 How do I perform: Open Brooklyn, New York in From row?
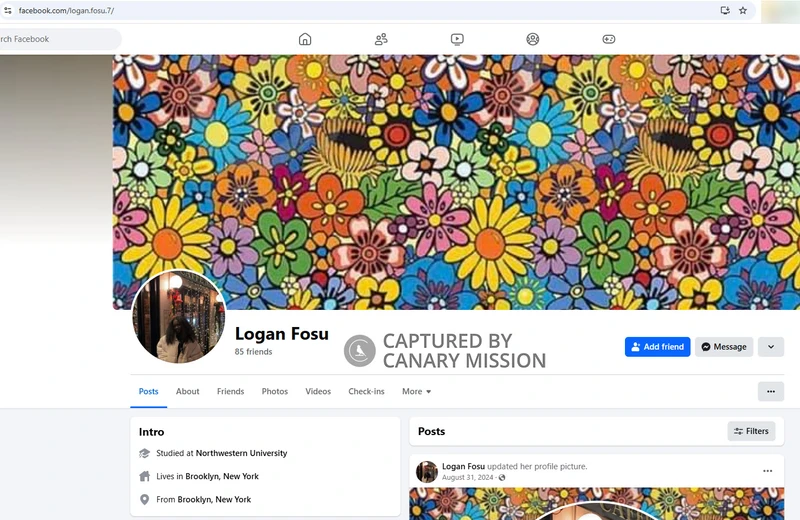tap(214, 500)
